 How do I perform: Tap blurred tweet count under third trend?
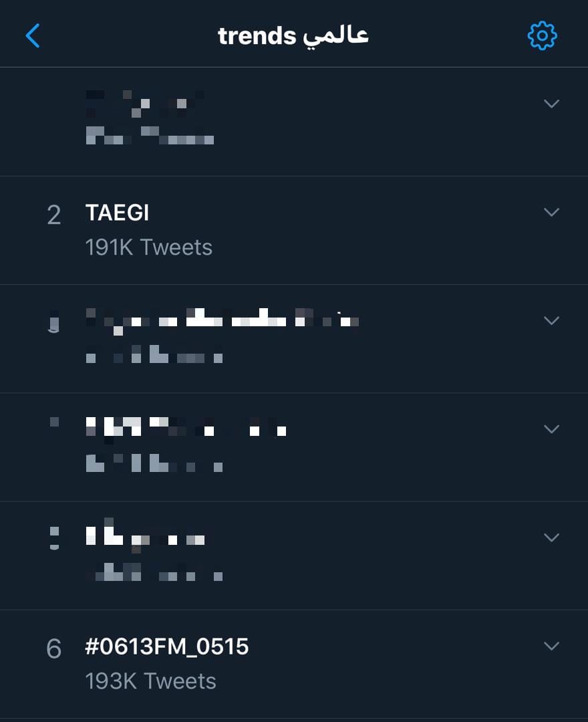tap(154, 354)
